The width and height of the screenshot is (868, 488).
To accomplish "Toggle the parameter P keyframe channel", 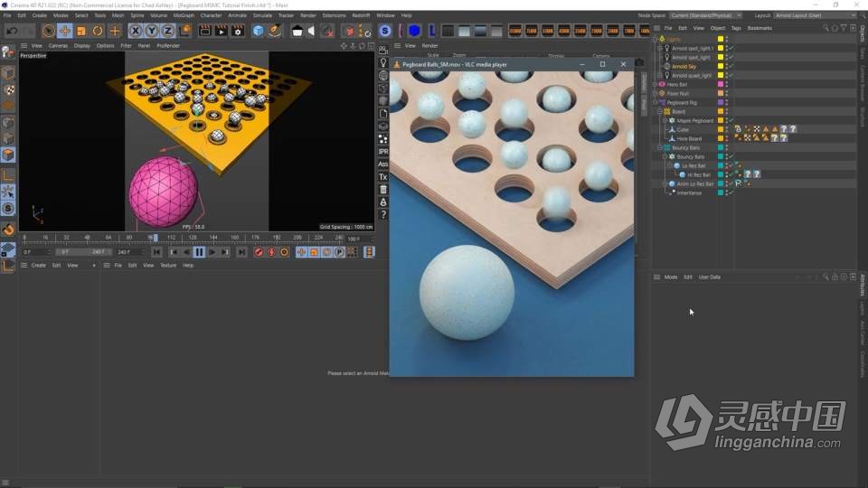I will (339, 252).
